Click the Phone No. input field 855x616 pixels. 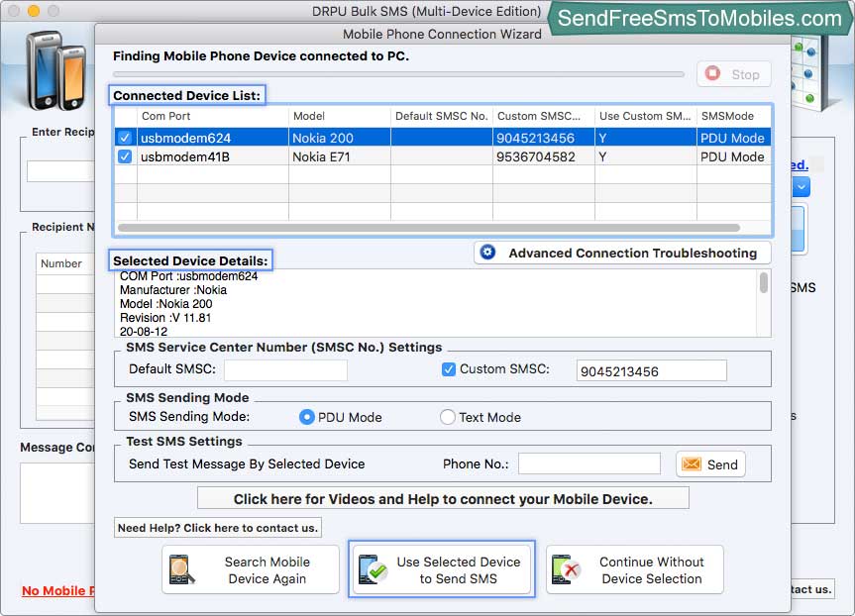(588, 463)
